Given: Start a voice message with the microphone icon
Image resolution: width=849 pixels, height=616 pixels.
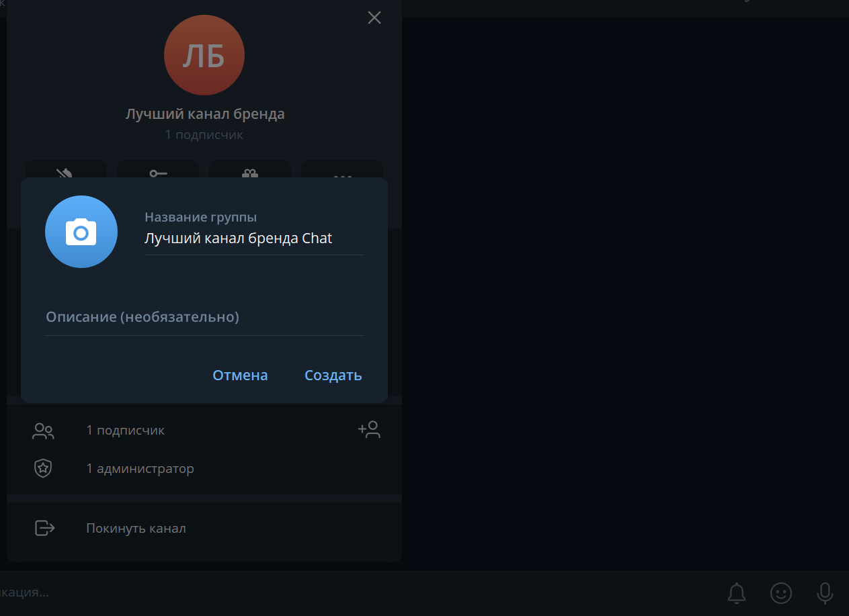Looking at the screenshot, I should [825, 593].
